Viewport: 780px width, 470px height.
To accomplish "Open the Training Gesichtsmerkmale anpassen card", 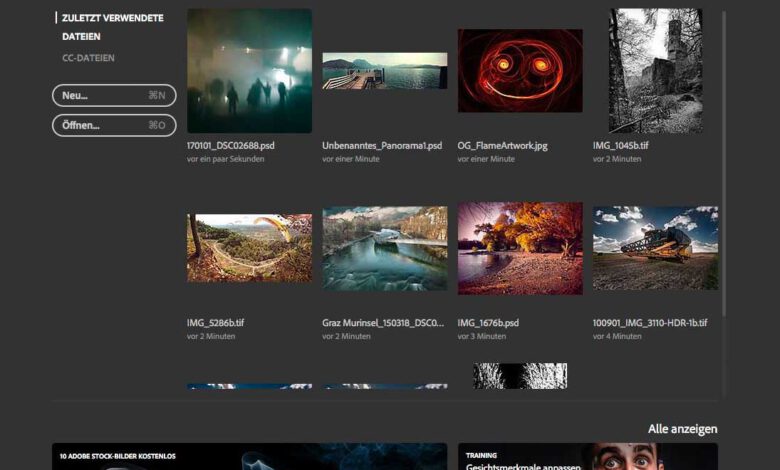I will coord(587,457).
